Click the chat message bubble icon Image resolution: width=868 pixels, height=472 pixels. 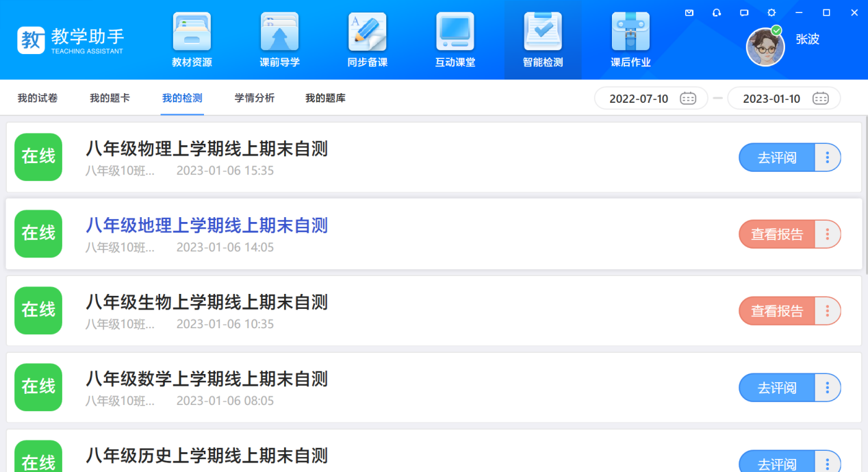[744, 12]
